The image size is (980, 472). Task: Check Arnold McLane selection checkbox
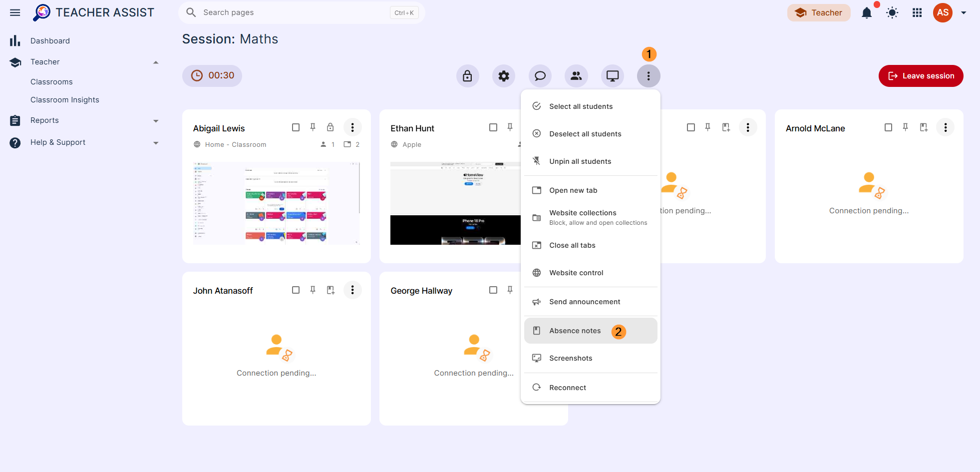click(888, 127)
